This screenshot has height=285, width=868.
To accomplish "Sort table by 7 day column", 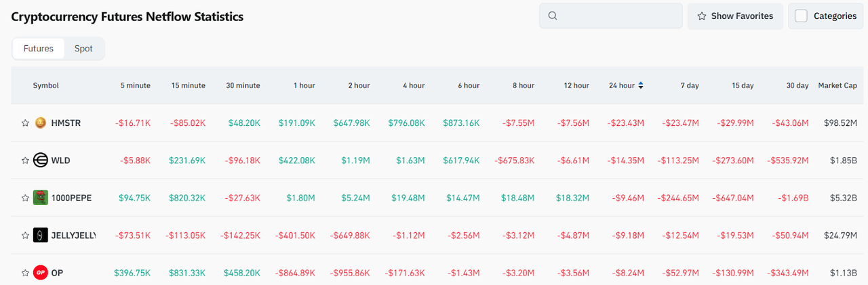I will (x=690, y=85).
